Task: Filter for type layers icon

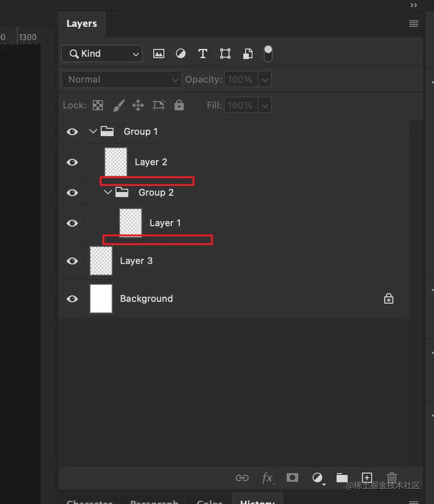Action: coord(203,54)
